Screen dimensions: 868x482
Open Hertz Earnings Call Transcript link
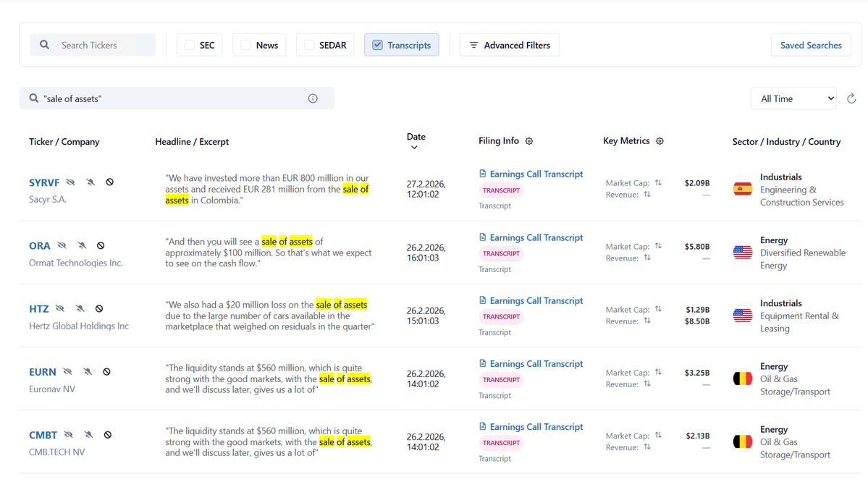[x=536, y=300]
